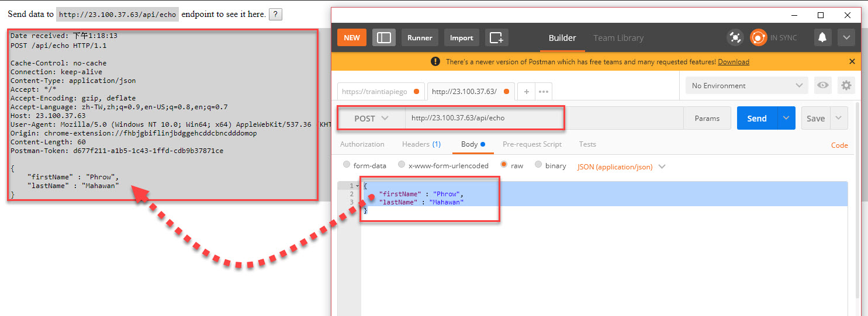868x316 pixels.
Task: Minimize the Postman window
Action: 793,15
